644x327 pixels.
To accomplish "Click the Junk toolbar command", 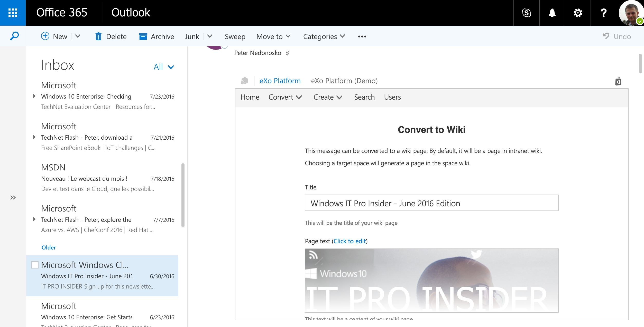I will [192, 36].
